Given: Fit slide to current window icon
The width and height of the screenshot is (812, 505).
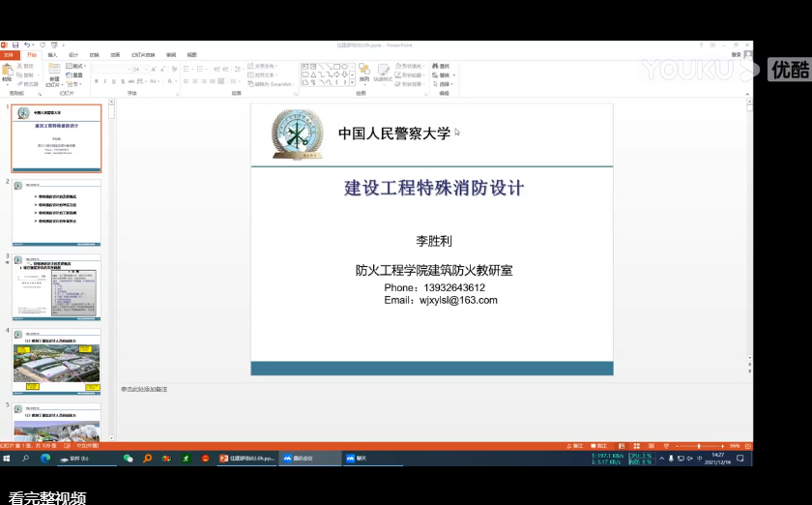Looking at the screenshot, I should [748, 446].
